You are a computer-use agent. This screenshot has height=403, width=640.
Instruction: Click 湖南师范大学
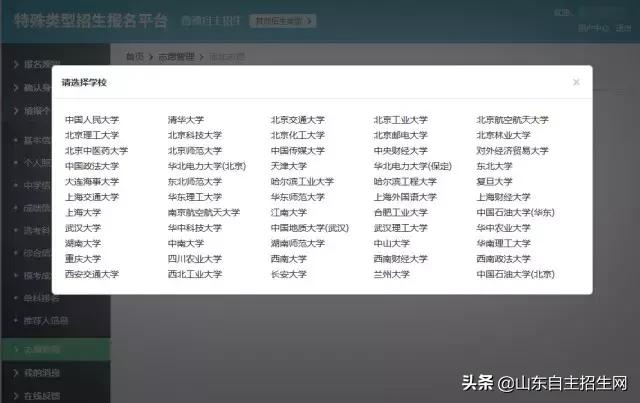[x=298, y=244]
